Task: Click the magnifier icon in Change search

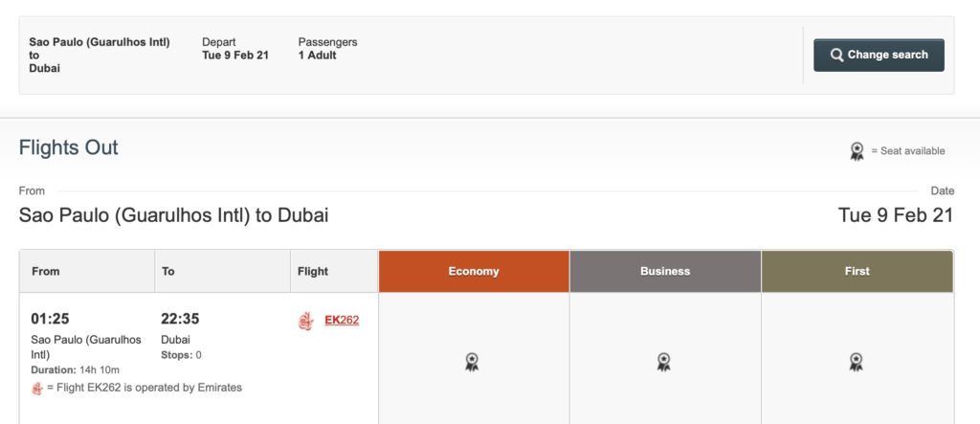Action: (836, 55)
